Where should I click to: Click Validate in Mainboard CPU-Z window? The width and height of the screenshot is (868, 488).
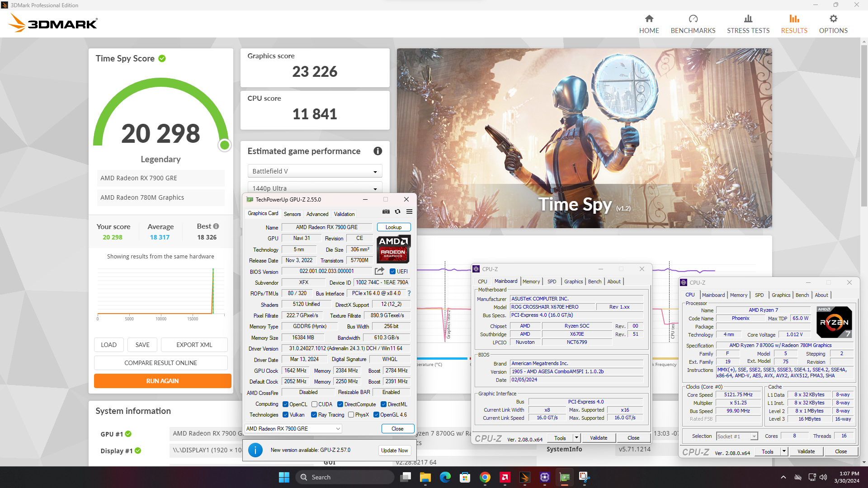[599, 438]
